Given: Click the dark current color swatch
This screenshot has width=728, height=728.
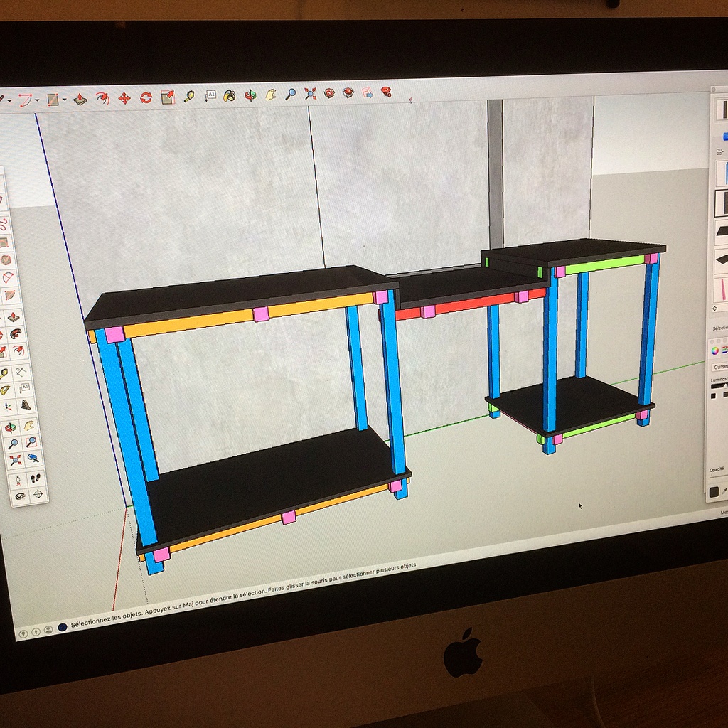Looking at the screenshot, I should pos(714,492).
